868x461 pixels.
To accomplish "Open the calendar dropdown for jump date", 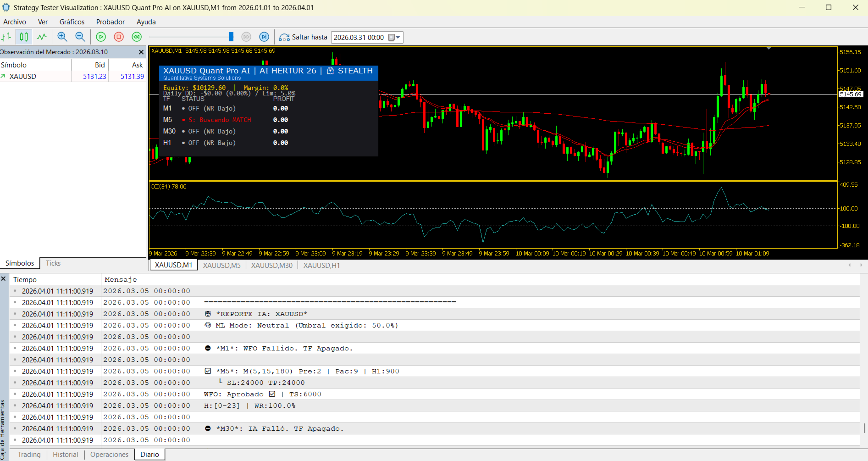I will (394, 38).
